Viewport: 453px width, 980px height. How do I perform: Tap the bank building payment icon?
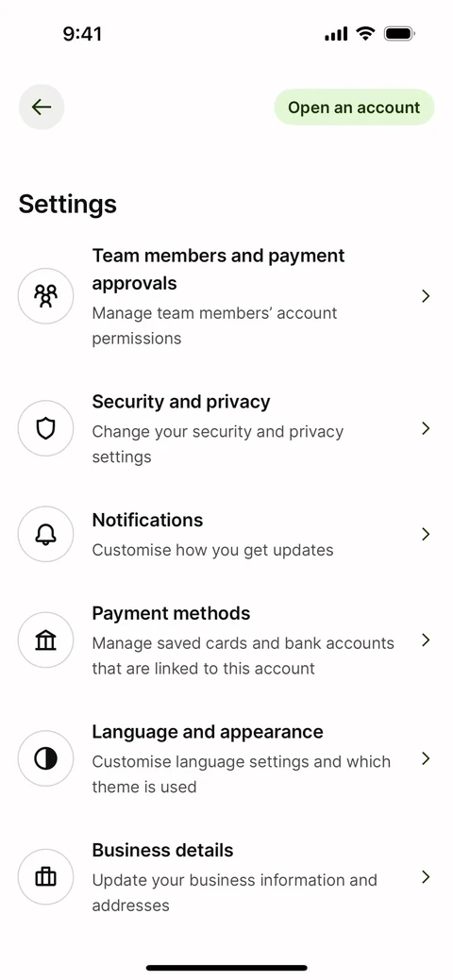point(45,640)
